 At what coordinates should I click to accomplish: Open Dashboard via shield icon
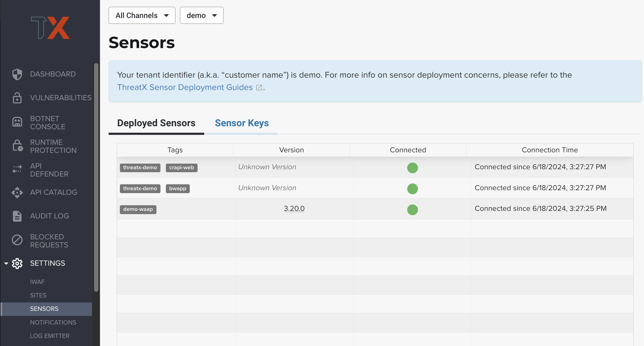point(17,74)
